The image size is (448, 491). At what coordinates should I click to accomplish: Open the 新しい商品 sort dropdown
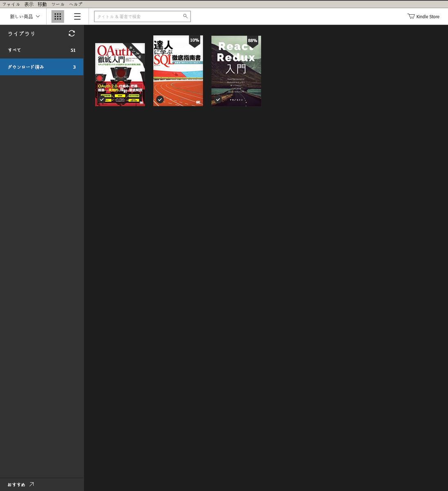tap(25, 16)
